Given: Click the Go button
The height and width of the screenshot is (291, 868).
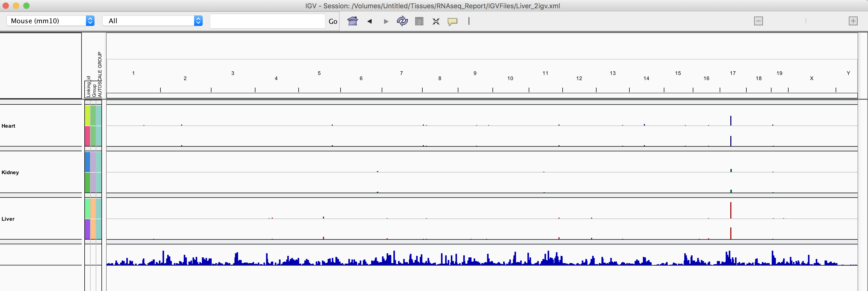Looking at the screenshot, I should pyautogui.click(x=333, y=21).
